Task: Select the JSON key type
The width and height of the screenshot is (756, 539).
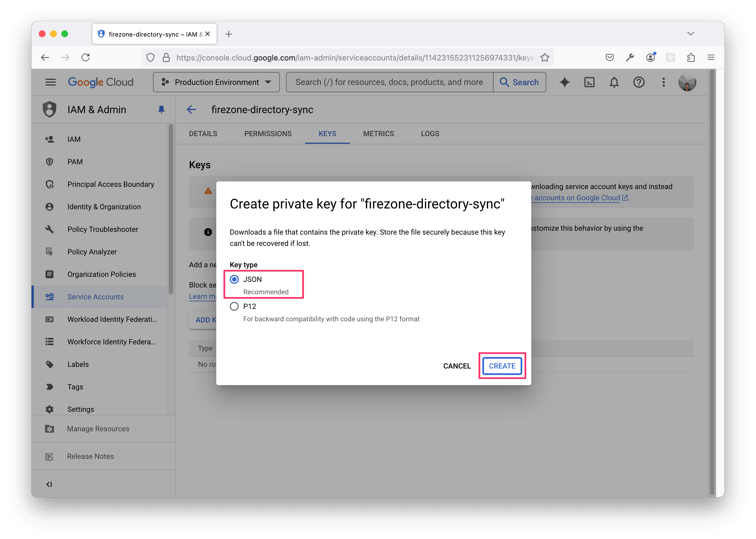Action: [x=234, y=279]
